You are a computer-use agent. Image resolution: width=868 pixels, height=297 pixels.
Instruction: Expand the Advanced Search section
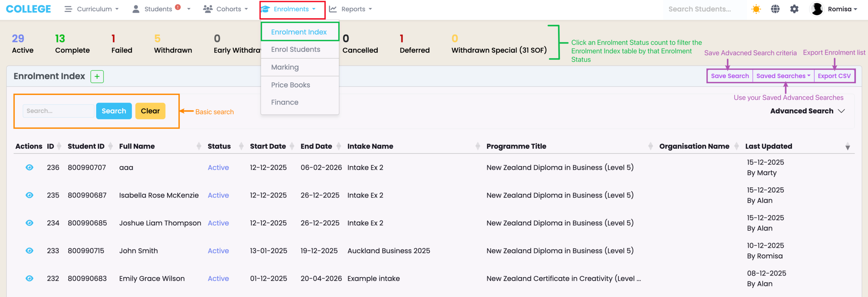tap(807, 111)
